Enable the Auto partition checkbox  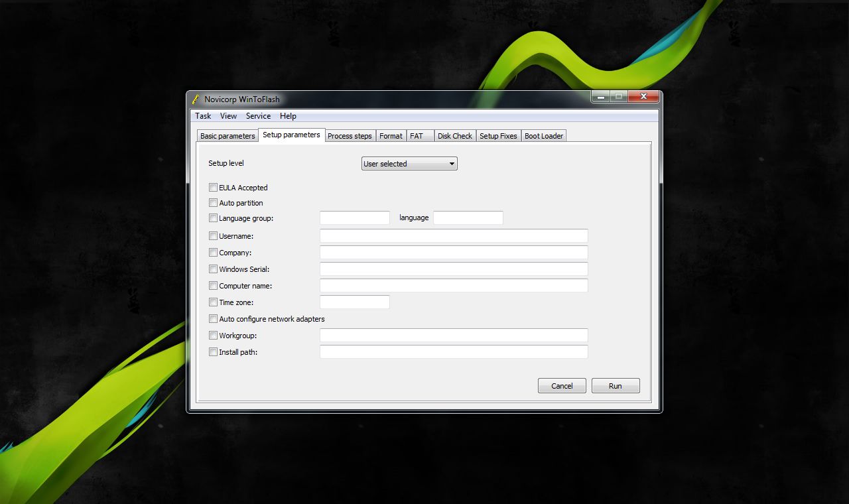click(213, 203)
